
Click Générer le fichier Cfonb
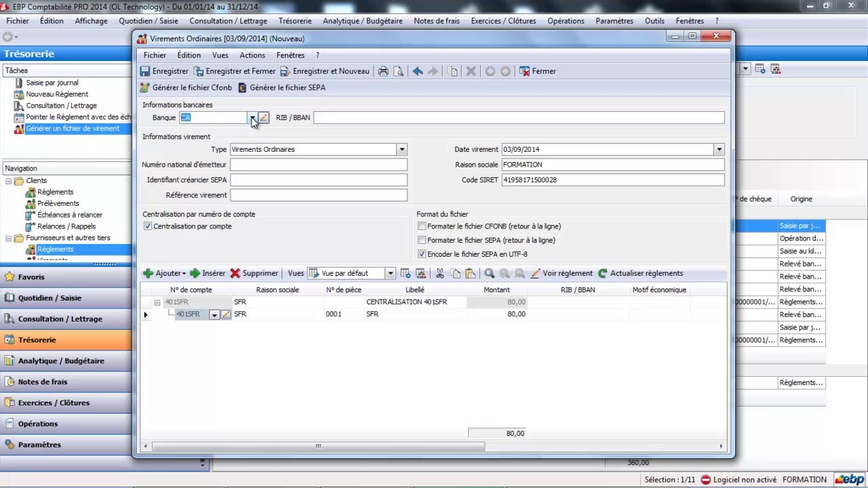click(x=186, y=87)
